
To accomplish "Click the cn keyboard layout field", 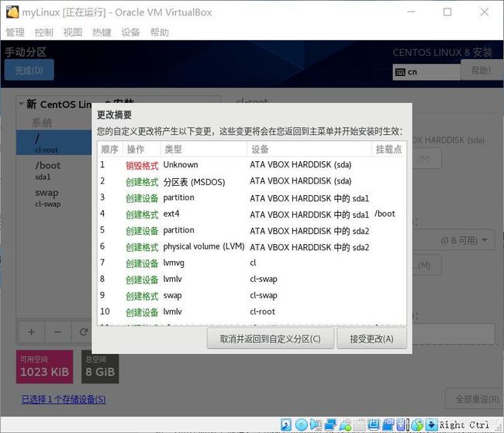I will pyautogui.click(x=426, y=72).
